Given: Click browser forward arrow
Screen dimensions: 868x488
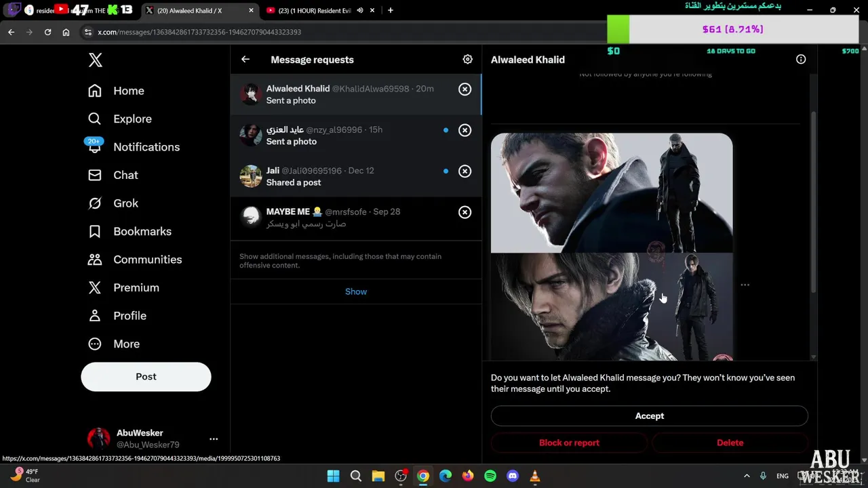Looking at the screenshot, I should coord(29,32).
